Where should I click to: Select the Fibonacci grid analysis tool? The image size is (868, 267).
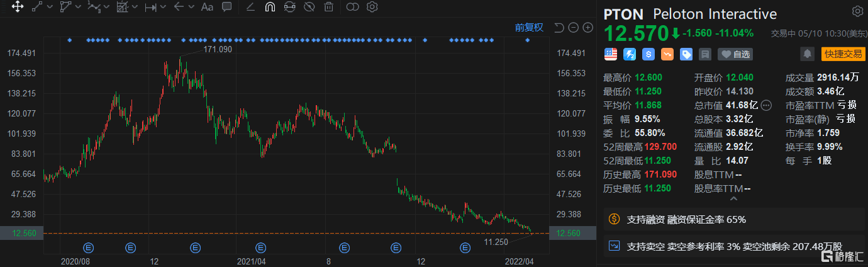click(122, 8)
